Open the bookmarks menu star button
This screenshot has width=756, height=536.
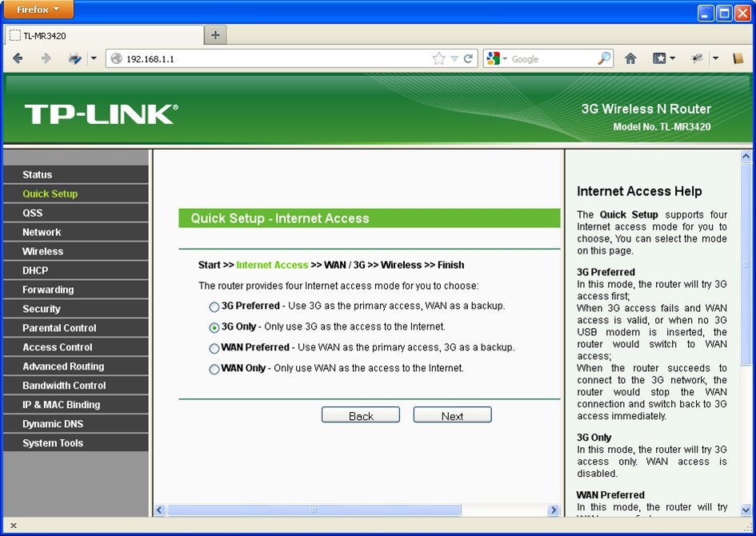(x=663, y=59)
